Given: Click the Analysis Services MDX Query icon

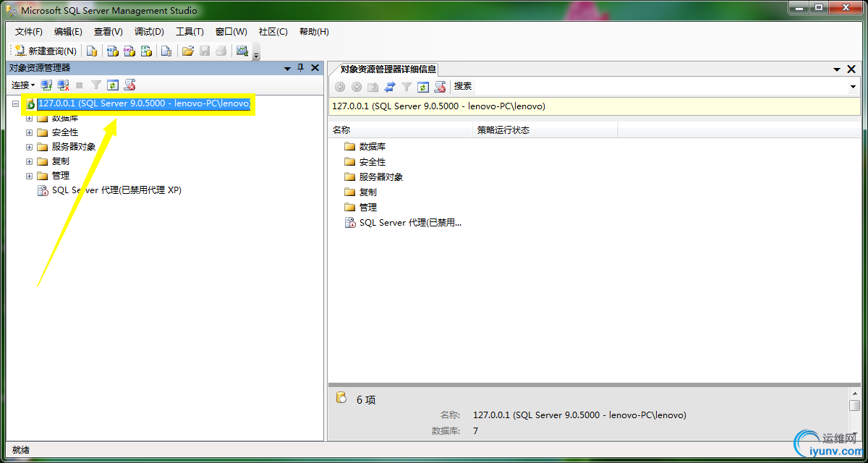Looking at the screenshot, I should coord(112,51).
